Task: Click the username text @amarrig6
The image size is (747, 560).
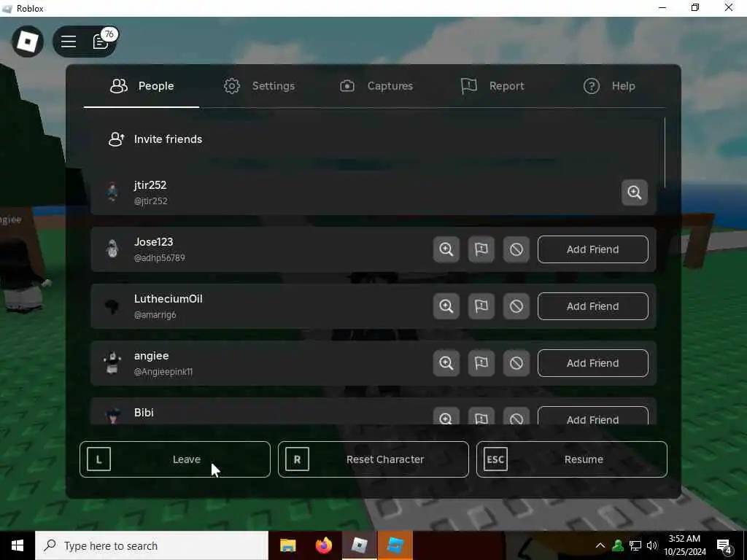Action: pyautogui.click(x=155, y=315)
